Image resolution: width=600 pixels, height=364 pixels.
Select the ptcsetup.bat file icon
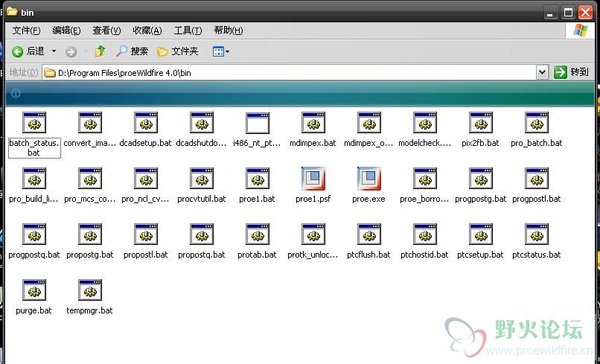[x=481, y=234]
